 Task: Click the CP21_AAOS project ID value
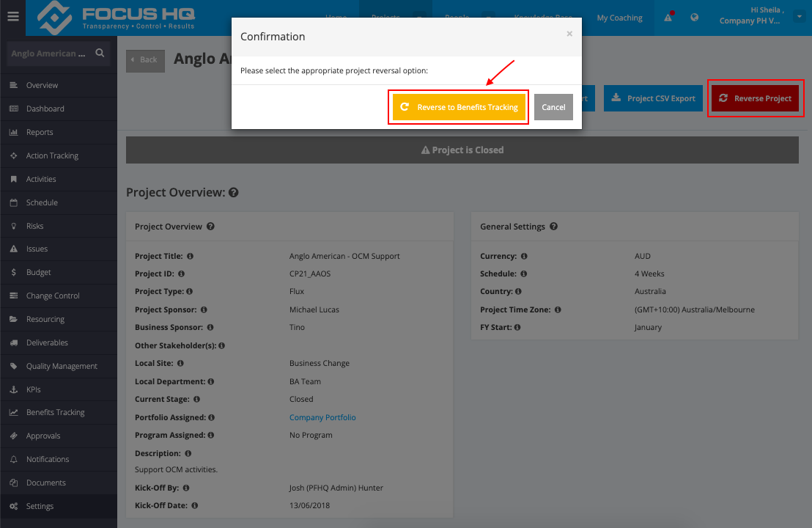310,274
